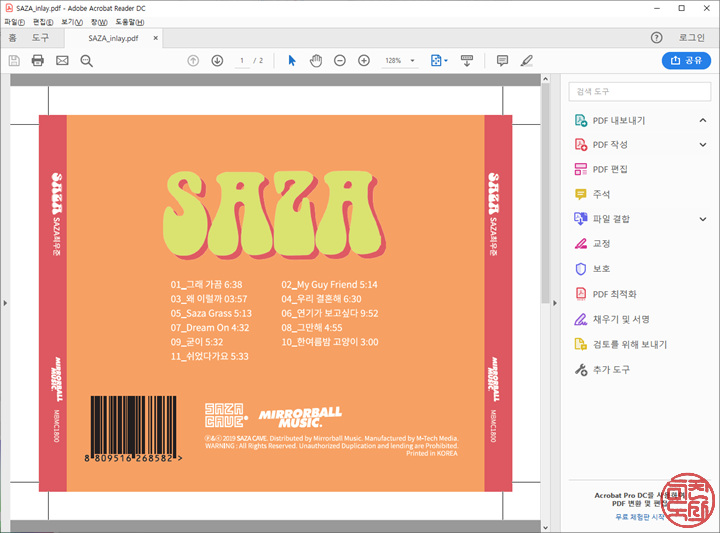The width and height of the screenshot is (720, 533).
Task: Open the find text magnifier icon
Action: [x=86, y=61]
